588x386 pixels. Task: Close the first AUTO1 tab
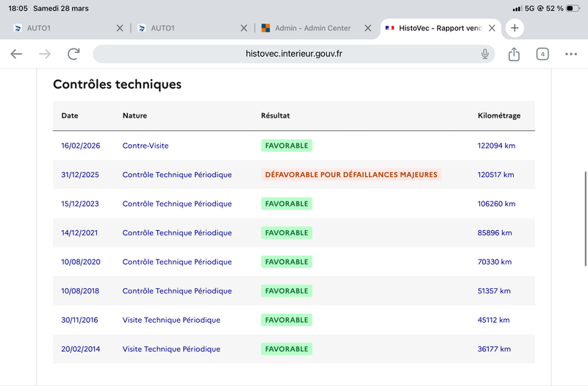pyautogui.click(x=120, y=28)
